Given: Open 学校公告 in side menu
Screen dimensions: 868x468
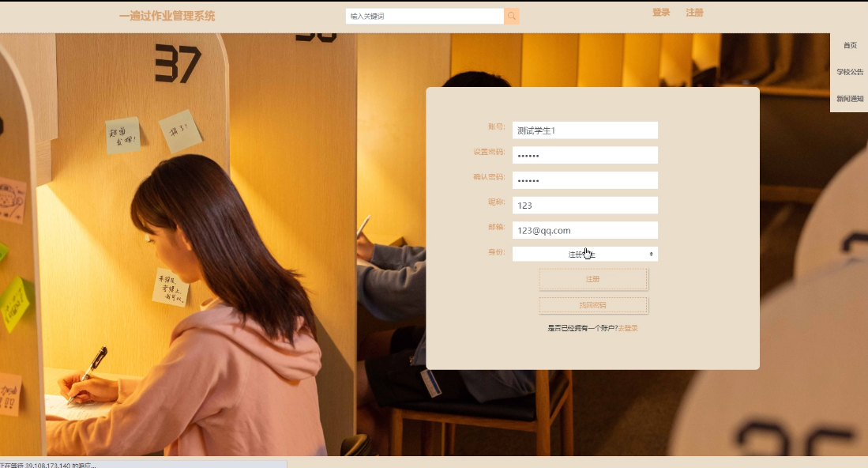Looking at the screenshot, I should [x=850, y=72].
